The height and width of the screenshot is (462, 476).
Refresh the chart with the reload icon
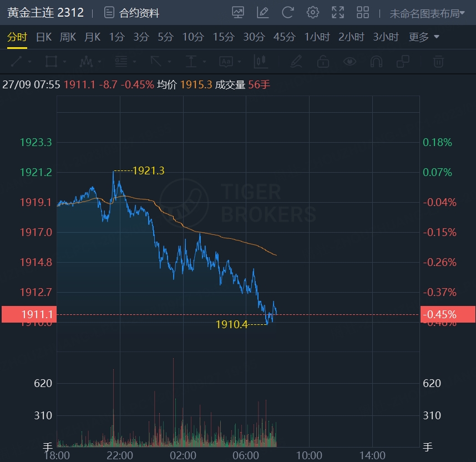(x=288, y=13)
